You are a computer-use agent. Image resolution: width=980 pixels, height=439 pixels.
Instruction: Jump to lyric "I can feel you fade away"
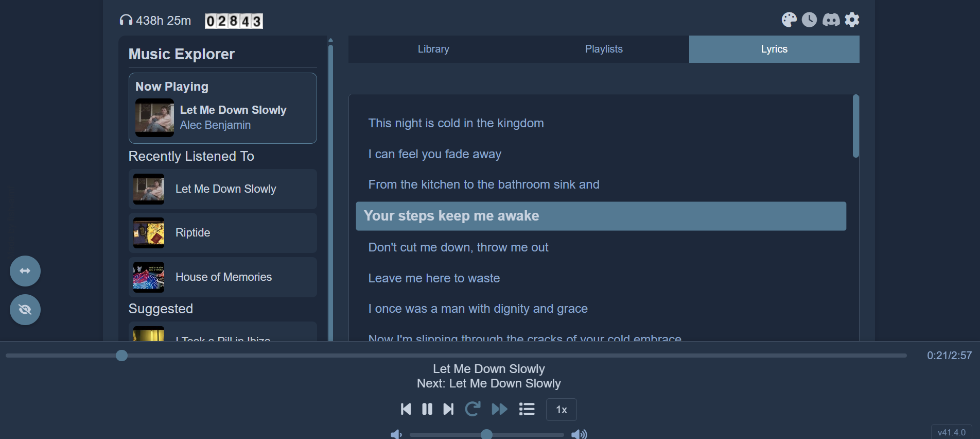[434, 154]
